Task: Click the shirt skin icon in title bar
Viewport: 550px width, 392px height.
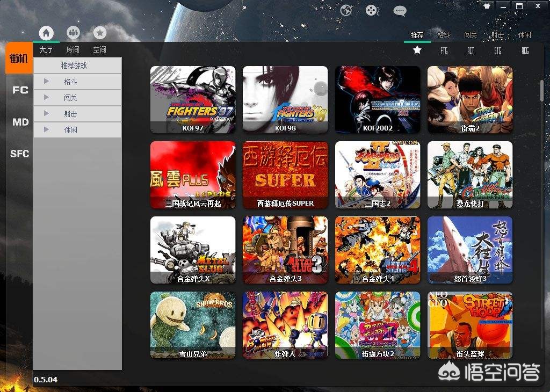Action: [487, 6]
